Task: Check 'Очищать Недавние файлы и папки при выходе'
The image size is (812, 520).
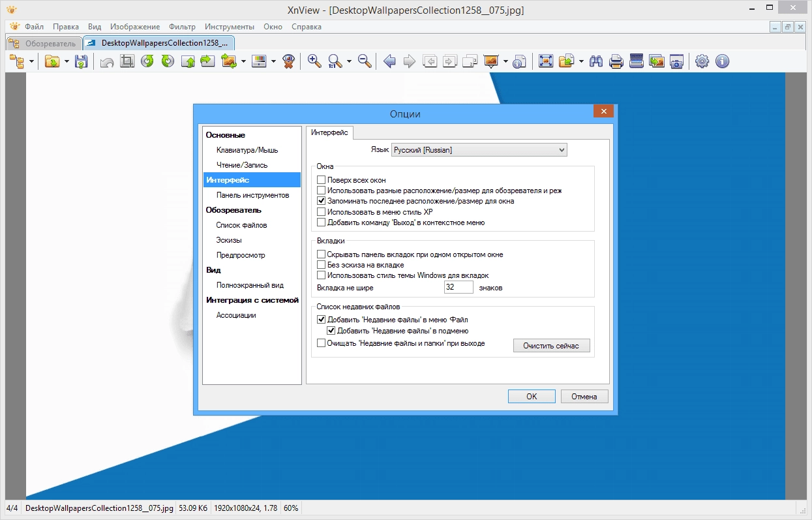Action: pos(321,343)
